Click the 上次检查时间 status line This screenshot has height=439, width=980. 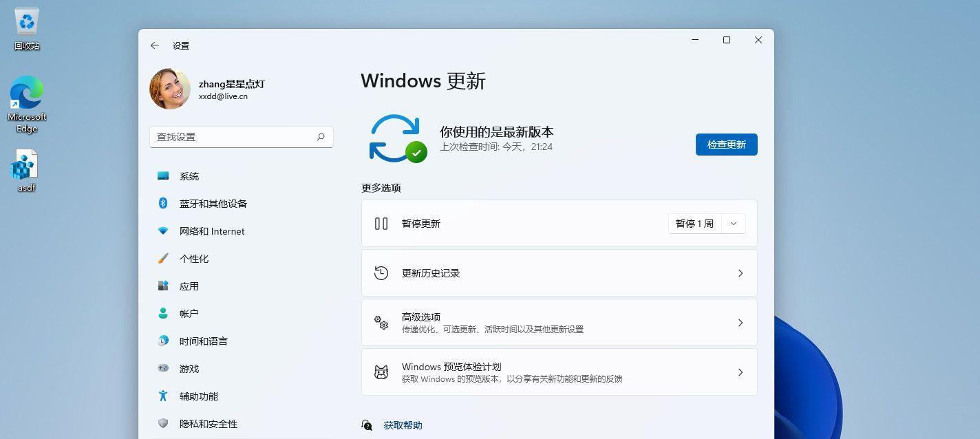[496, 147]
